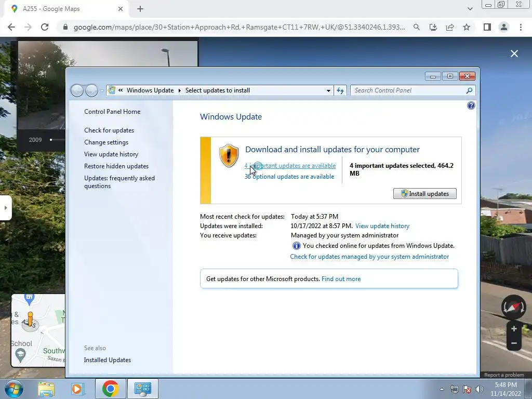
Task: Open the Windows Start button
Action: click(14, 389)
